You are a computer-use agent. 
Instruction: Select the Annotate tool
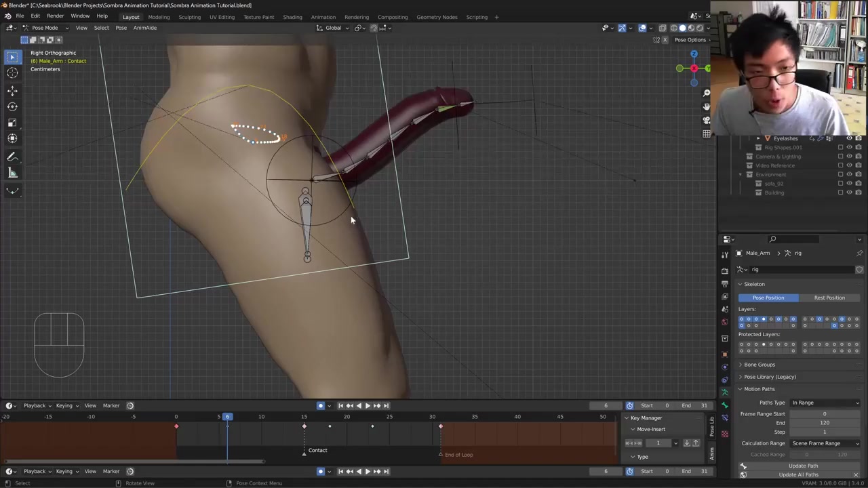tap(12, 157)
